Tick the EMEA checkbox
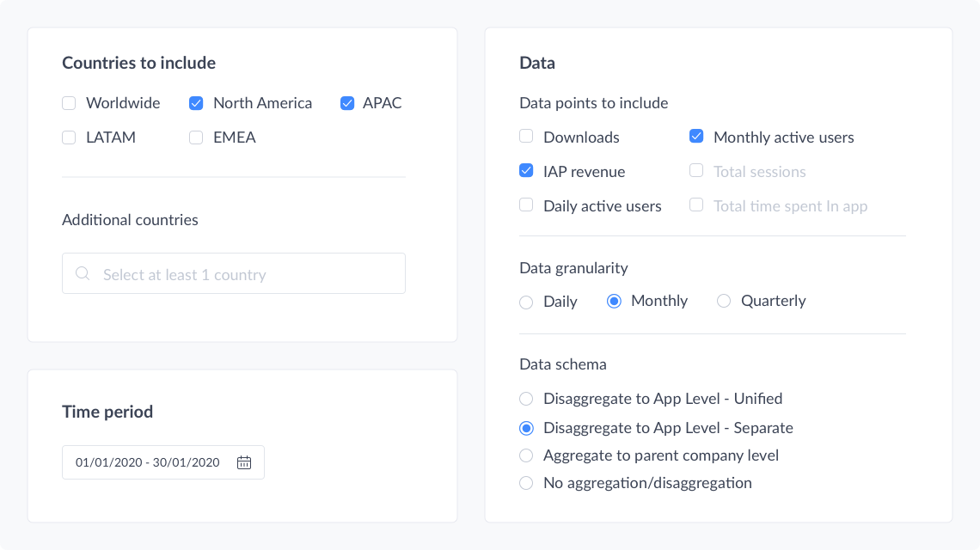The height and width of the screenshot is (550, 980). click(196, 137)
